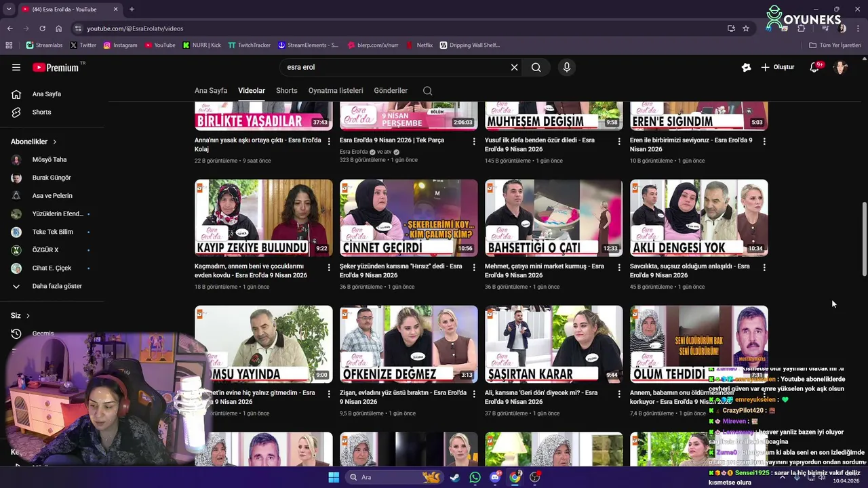Open WhatsApp from the taskbar

475,477
